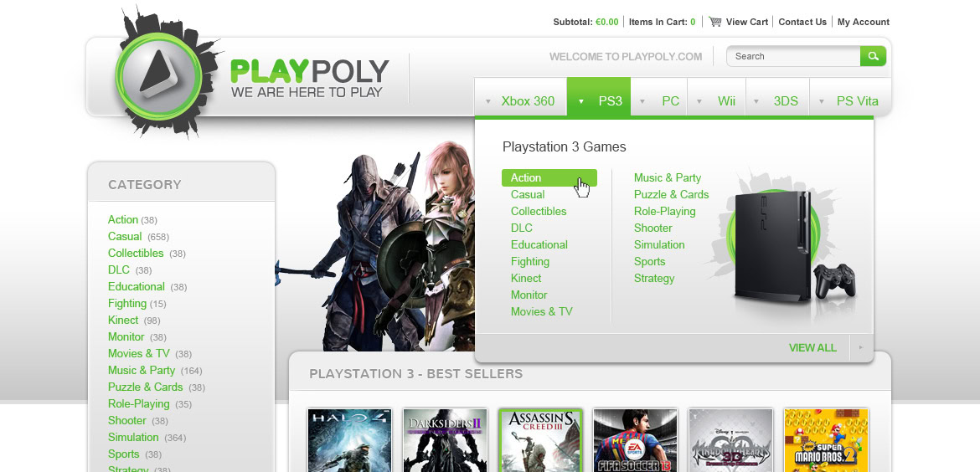Choose Fighting in PS3 Games dropdown
This screenshot has height=472, width=980.
coord(530,262)
